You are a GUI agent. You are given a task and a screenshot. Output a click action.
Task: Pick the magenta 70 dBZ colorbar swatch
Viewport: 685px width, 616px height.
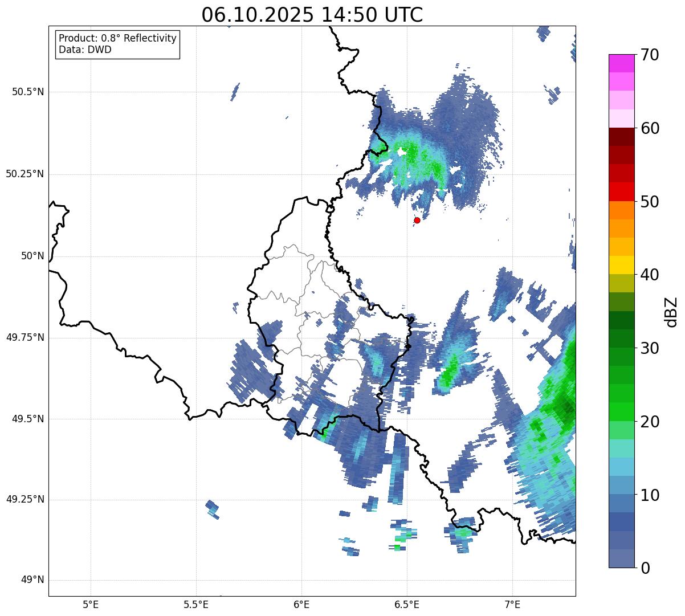[x=621, y=63]
